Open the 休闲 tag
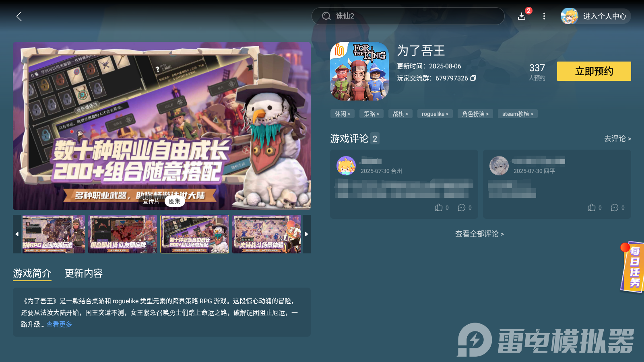 point(343,114)
